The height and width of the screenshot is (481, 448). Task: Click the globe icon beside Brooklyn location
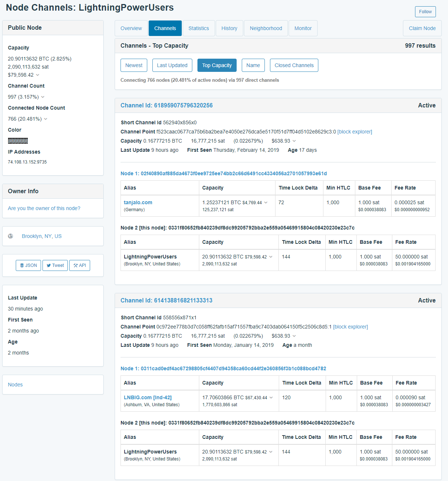tap(11, 236)
